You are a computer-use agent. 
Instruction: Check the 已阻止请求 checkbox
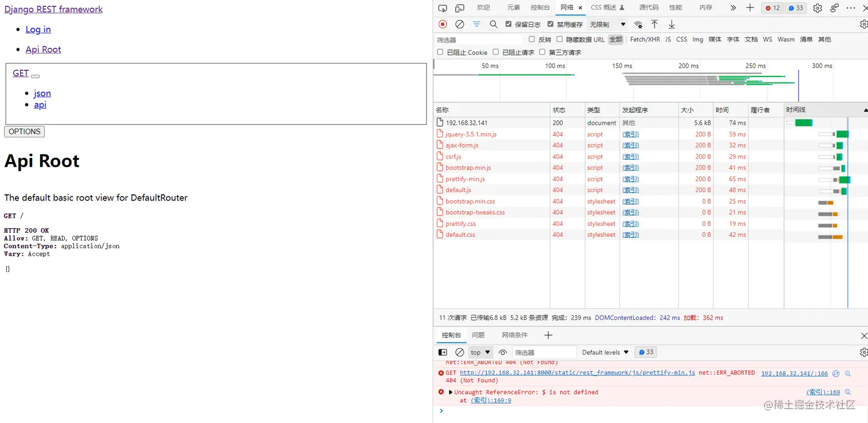tap(496, 52)
